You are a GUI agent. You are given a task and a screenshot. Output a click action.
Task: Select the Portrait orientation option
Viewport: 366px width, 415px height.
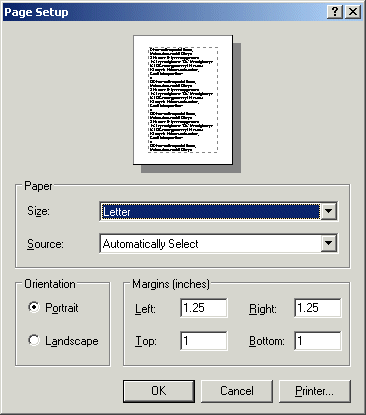coord(34,307)
